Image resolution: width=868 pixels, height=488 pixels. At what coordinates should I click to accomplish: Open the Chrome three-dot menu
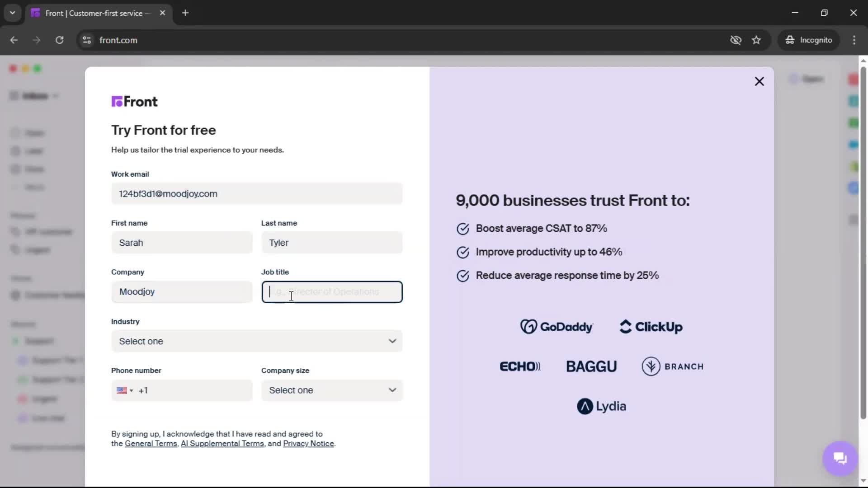(x=854, y=40)
